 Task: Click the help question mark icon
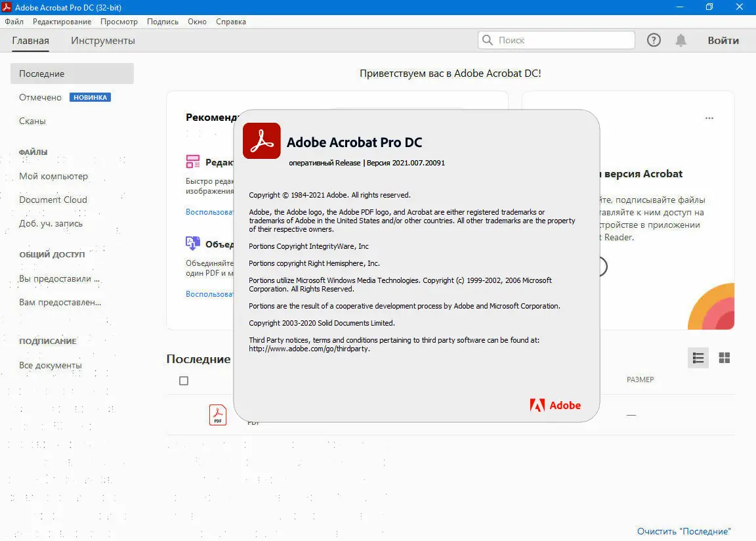click(x=654, y=40)
